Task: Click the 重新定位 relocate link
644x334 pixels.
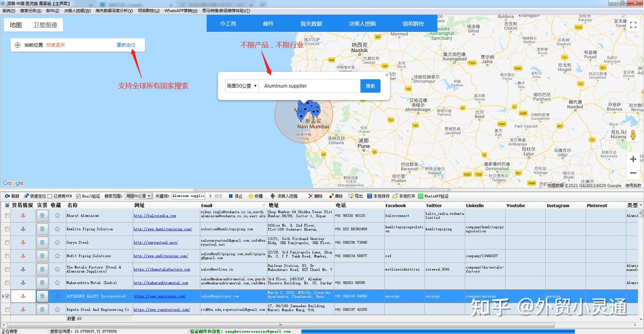Action: click(x=126, y=45)
